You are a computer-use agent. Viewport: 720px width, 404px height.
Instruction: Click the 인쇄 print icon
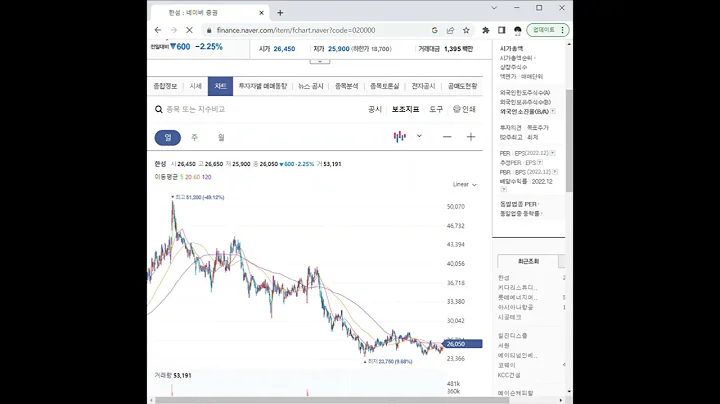pyautogui.click(x=464, y=109)
